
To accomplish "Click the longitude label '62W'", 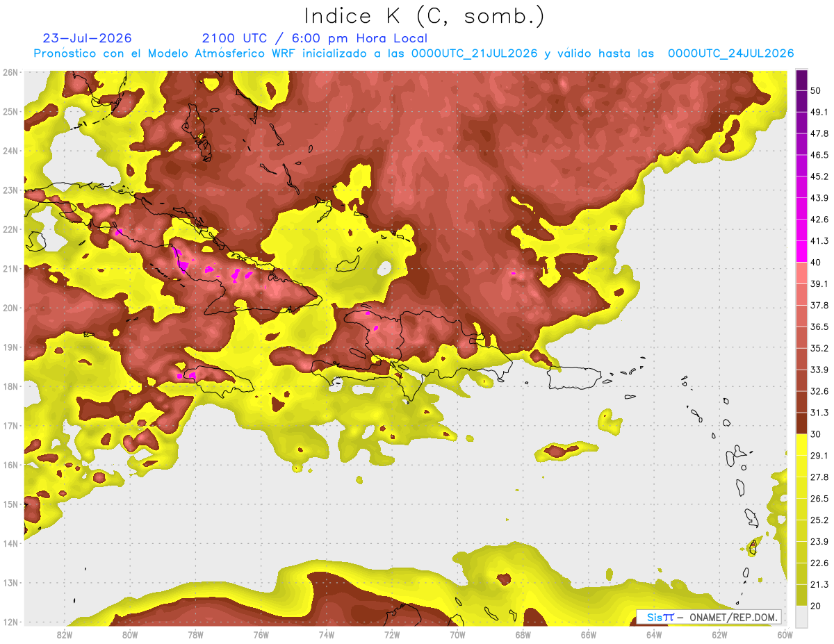I will click(719, 635).
